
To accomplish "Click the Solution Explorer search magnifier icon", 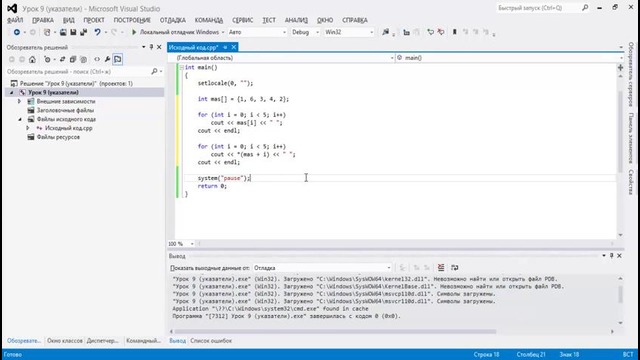I will (154, 72).
